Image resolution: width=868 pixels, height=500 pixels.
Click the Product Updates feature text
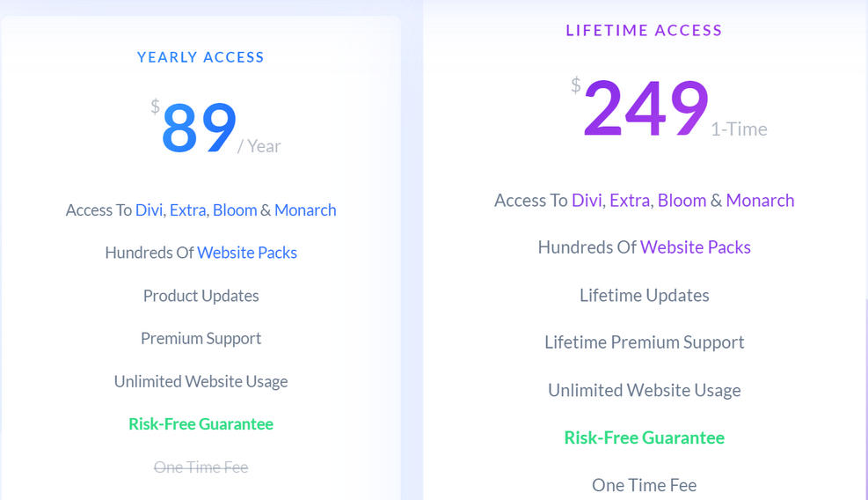point(201,296)
